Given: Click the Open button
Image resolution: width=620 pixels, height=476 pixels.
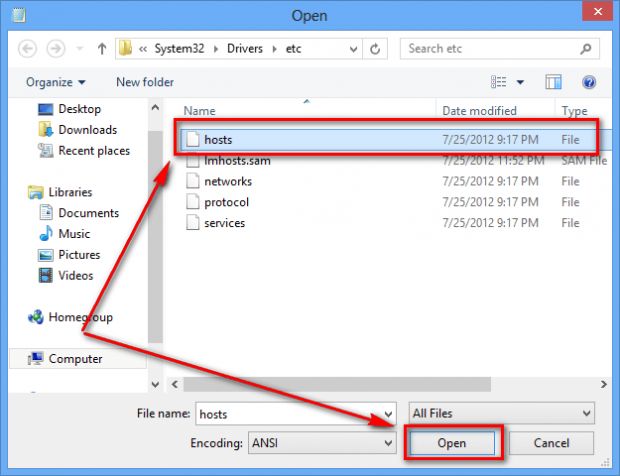Looking at the screenshot, I should coord(452,443).
